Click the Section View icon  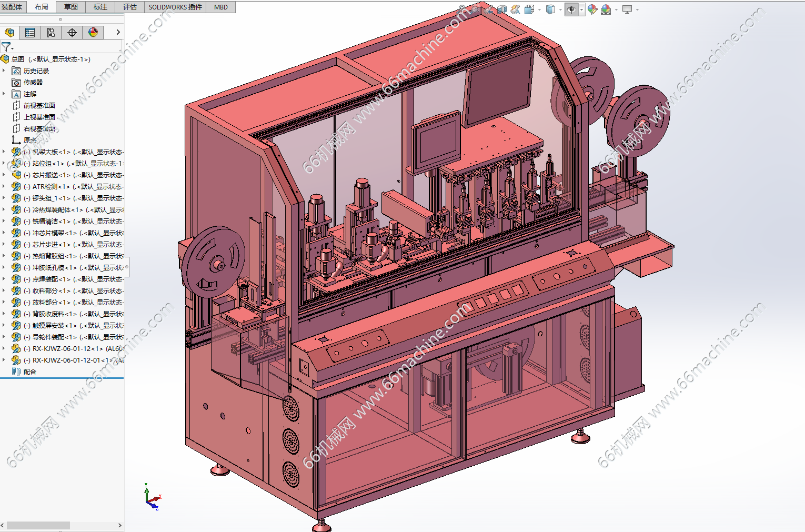[502, 9]
